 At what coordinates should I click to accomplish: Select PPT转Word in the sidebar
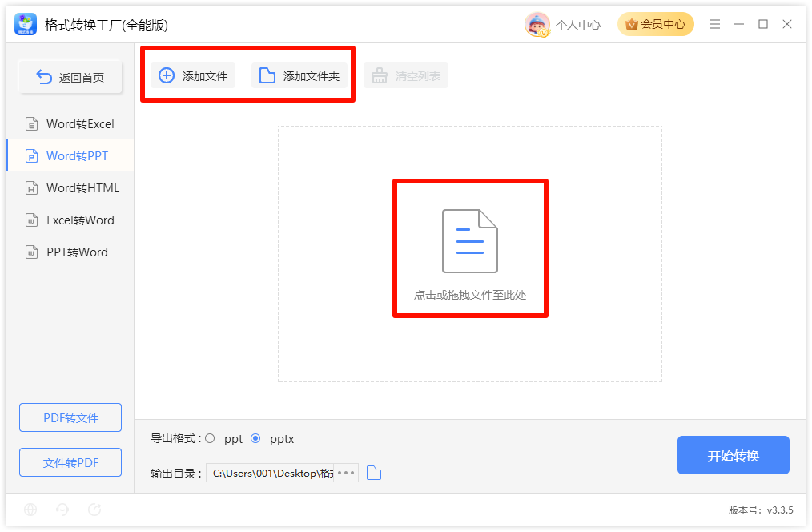coord(70,252)
